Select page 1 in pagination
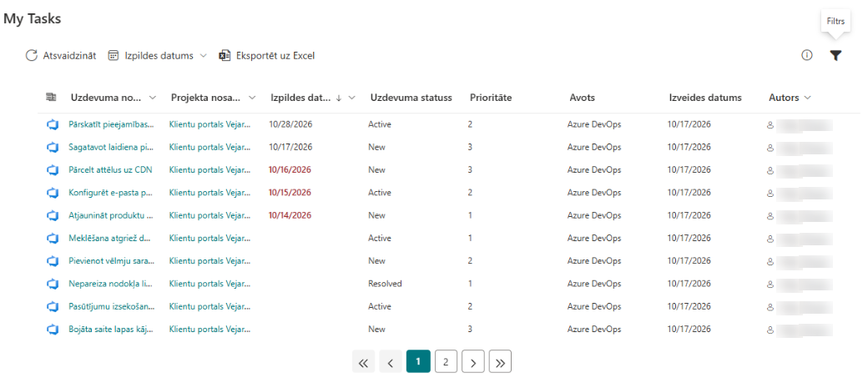 [418, 361]
